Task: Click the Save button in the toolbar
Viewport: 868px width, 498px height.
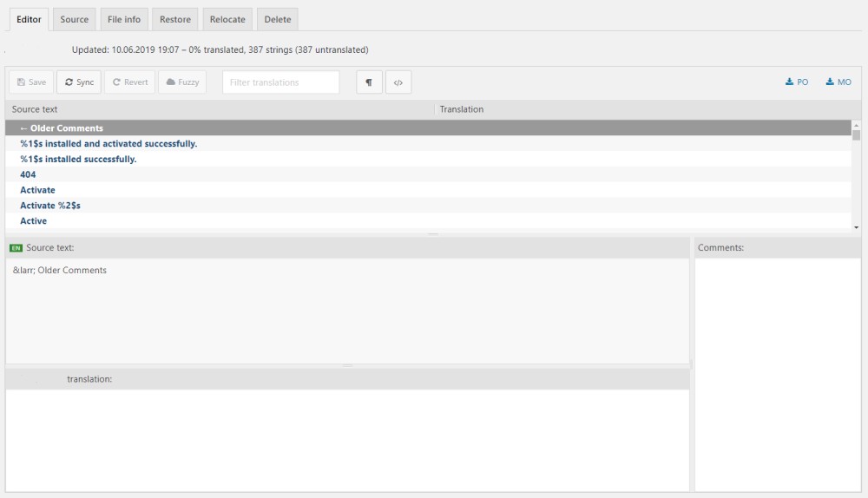Action: [x=31, y=82]
